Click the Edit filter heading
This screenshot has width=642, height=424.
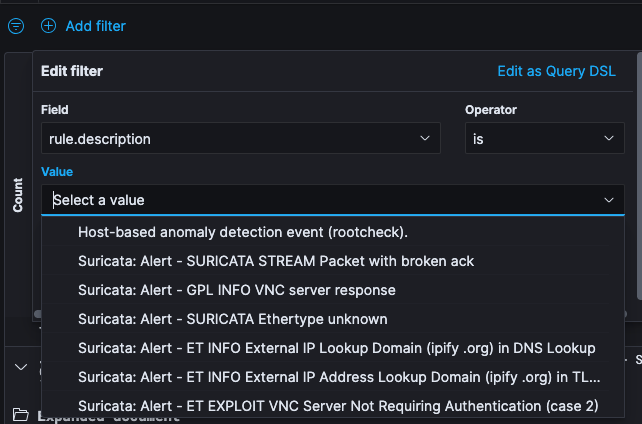pyautogui.click(x=72, y=71)
